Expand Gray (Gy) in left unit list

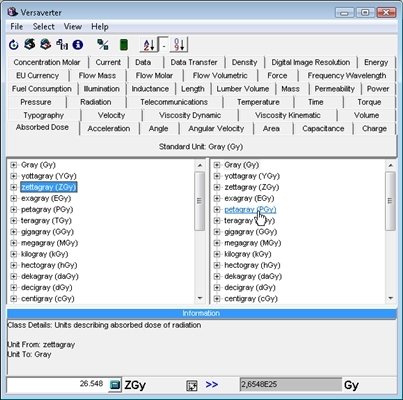coord(13,165)
